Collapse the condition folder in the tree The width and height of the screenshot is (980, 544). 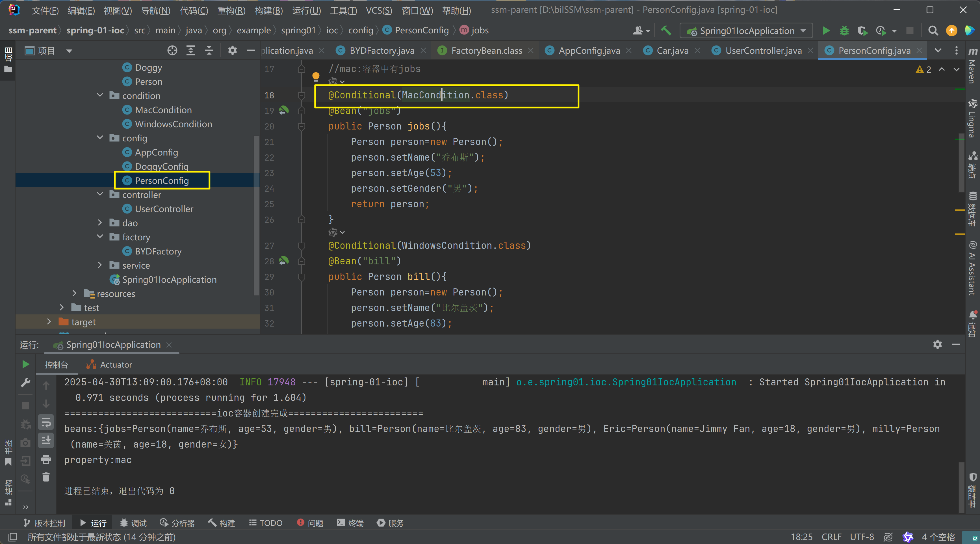(100, 95)
